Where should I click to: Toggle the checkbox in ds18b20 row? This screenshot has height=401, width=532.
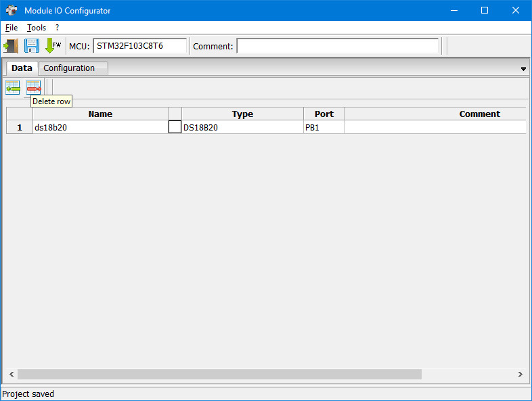(x=175, y=127)
